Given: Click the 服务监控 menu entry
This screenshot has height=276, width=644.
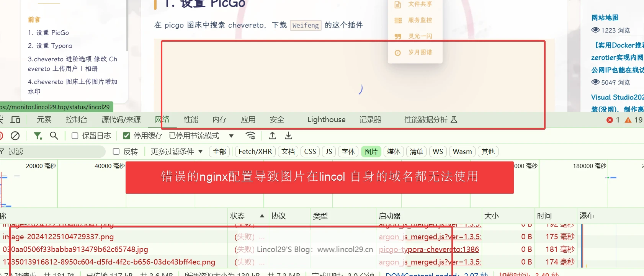Looking at the screenshot, I should [x=420, y=20].
